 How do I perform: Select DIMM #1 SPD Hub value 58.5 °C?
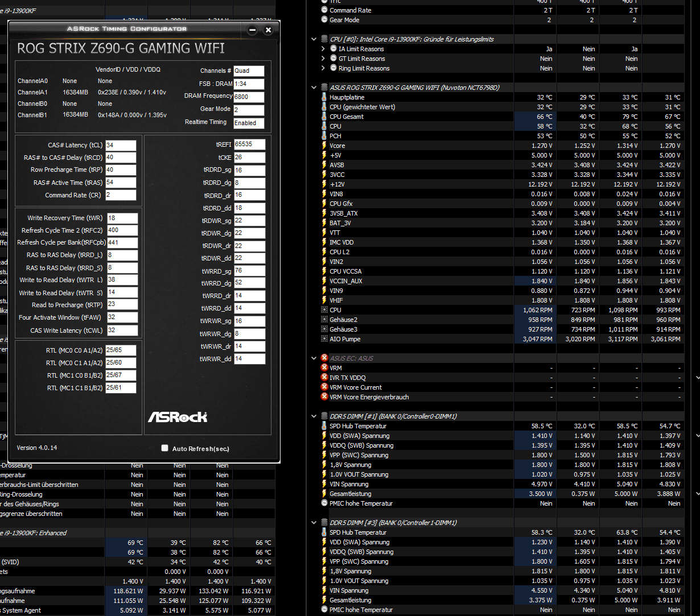542,426
